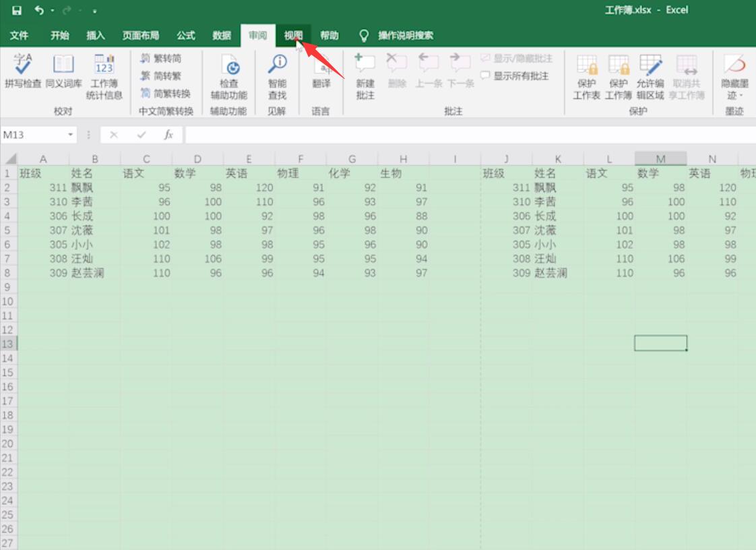
Task: Switch to the 公式 ribbon tab
Action: tap(185, 35)
